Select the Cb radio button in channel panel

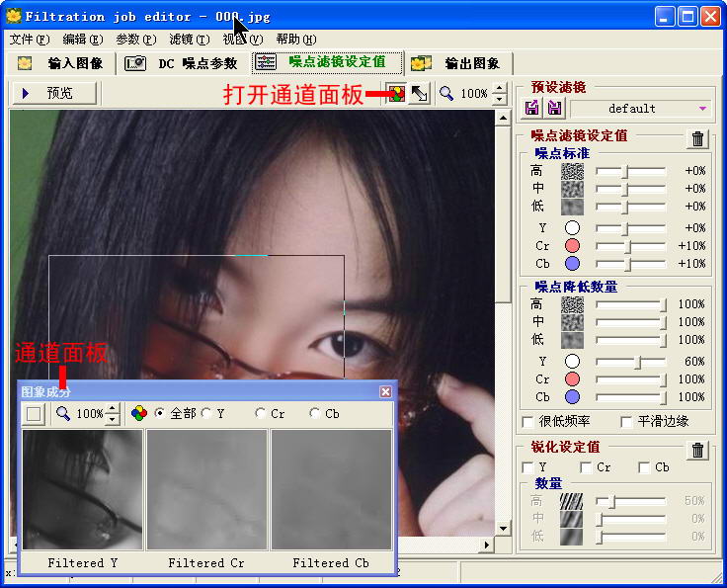312,413
